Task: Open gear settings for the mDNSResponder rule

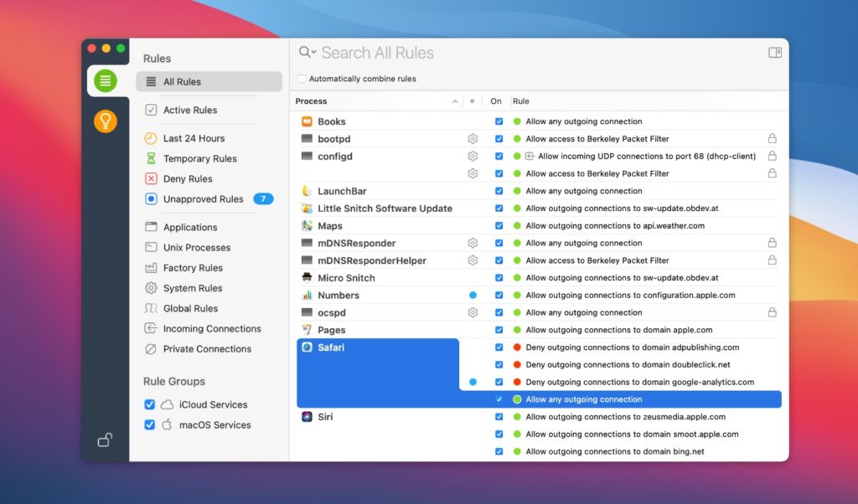Action: click(473, 243)
